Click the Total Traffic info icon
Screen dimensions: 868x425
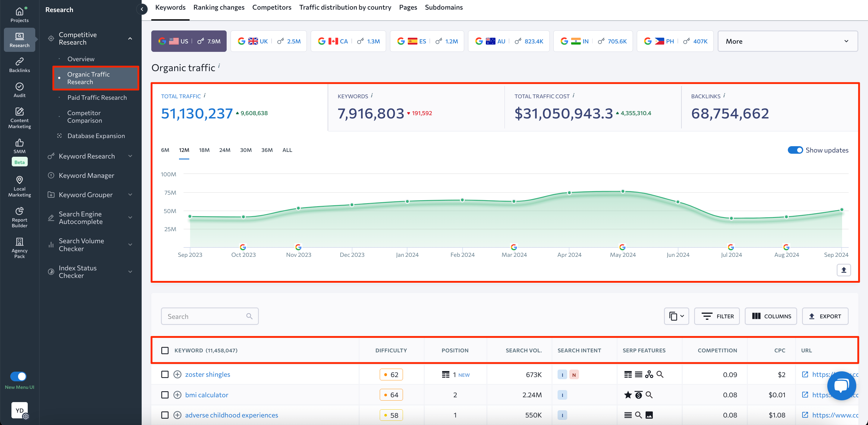point(205,96)
